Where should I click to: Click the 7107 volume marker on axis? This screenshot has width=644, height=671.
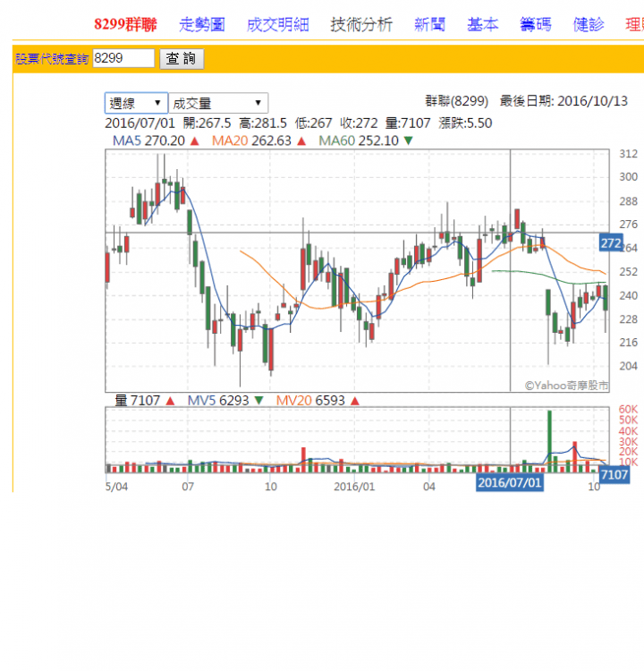(614, 474)
